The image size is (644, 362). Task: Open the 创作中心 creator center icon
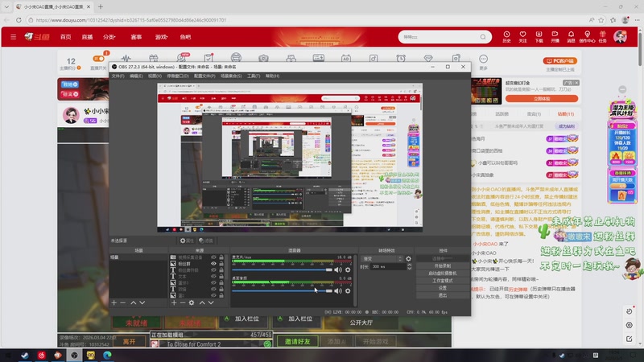pyautogui.click(x=588, y=36)
